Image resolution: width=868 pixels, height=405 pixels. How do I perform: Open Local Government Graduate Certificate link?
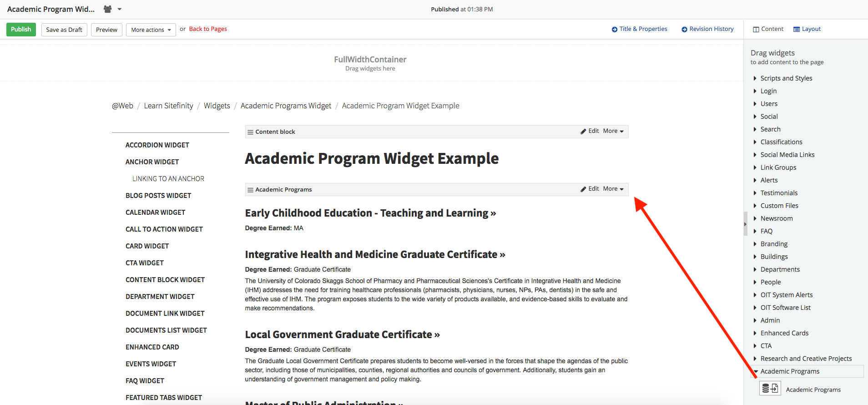point(343,334)
